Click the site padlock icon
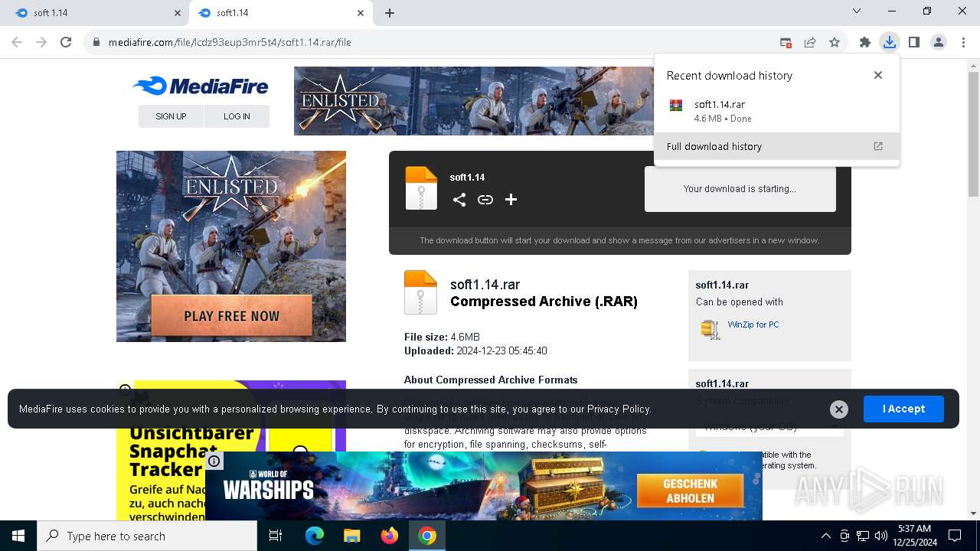The image size is (980, 551). (x=96, y=42)
